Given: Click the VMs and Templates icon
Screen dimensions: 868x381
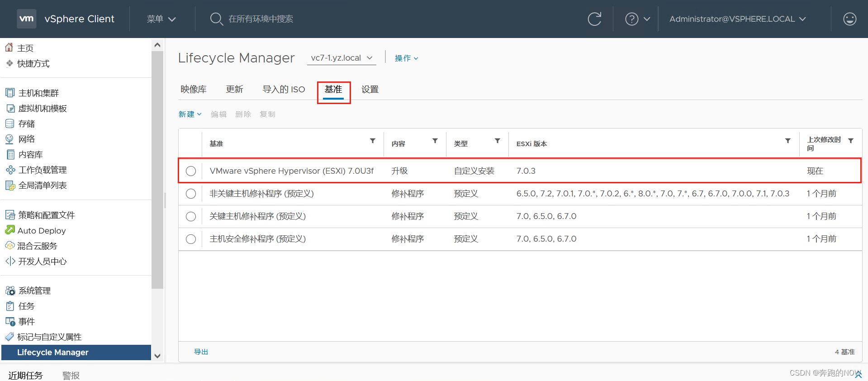Looking at the screenshot, I should [10, 108].
